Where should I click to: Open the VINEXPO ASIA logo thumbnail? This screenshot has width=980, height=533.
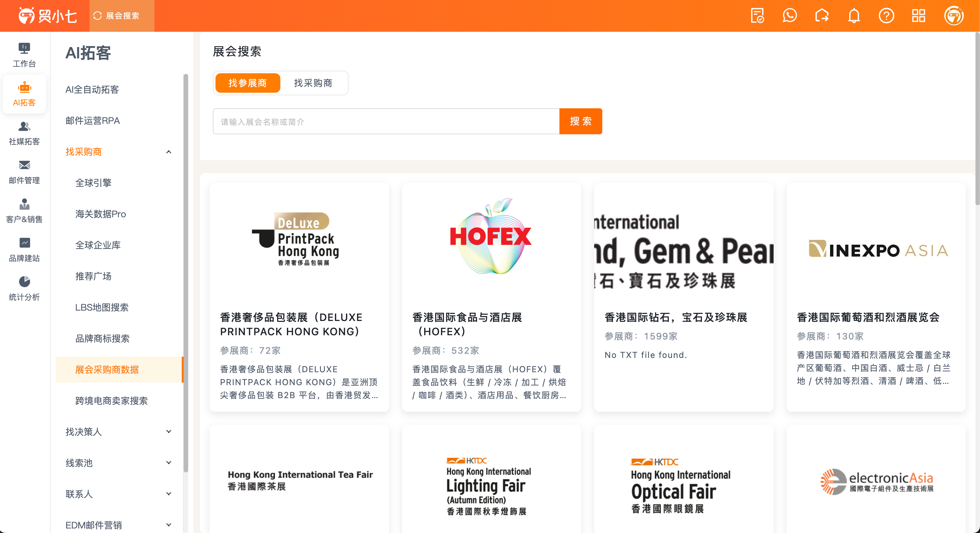point(878,249)
